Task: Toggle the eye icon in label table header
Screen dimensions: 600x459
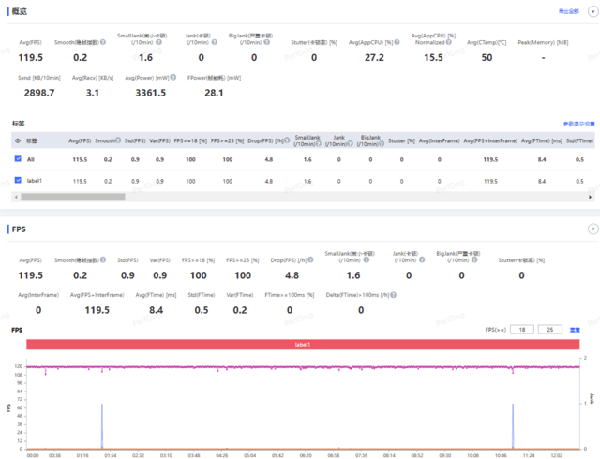Action: pos(18,141)
